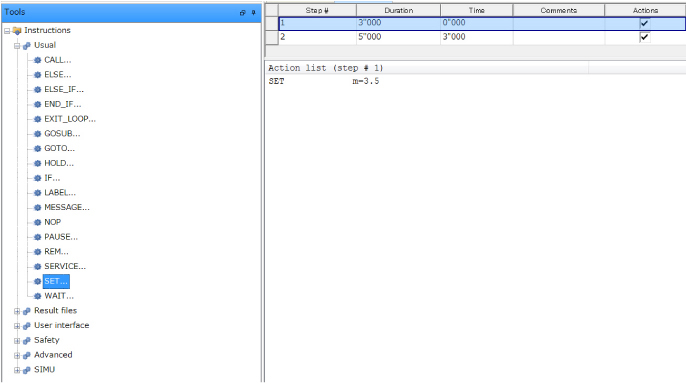Click the pin icon in Tools header
The image size is (686, 385).
(253, 13)
